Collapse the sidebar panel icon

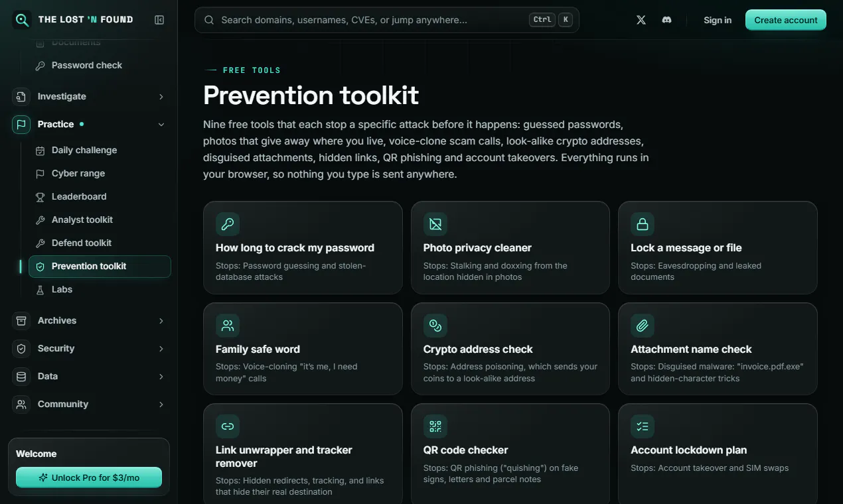159,20
